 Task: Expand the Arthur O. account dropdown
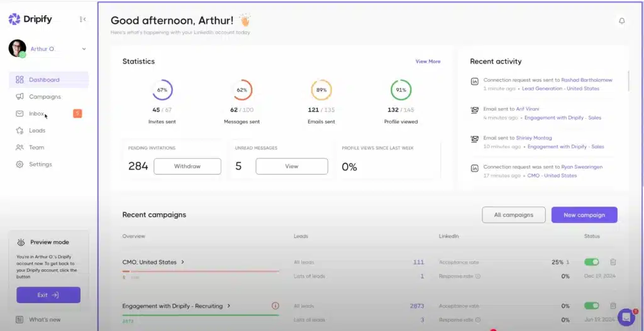click(84, 49)
